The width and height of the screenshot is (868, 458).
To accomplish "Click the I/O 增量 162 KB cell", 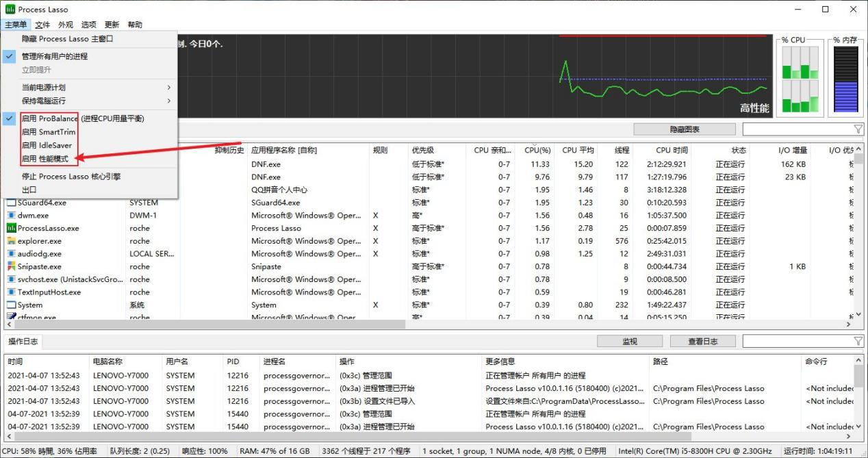I will point(793,164).
